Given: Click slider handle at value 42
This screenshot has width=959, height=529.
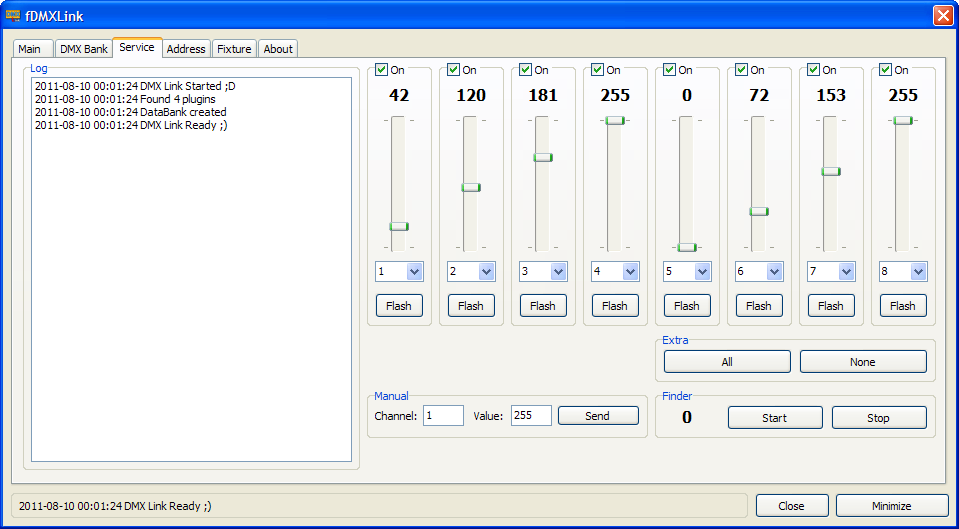Looking at the screenshot, I should pos(399,227).
